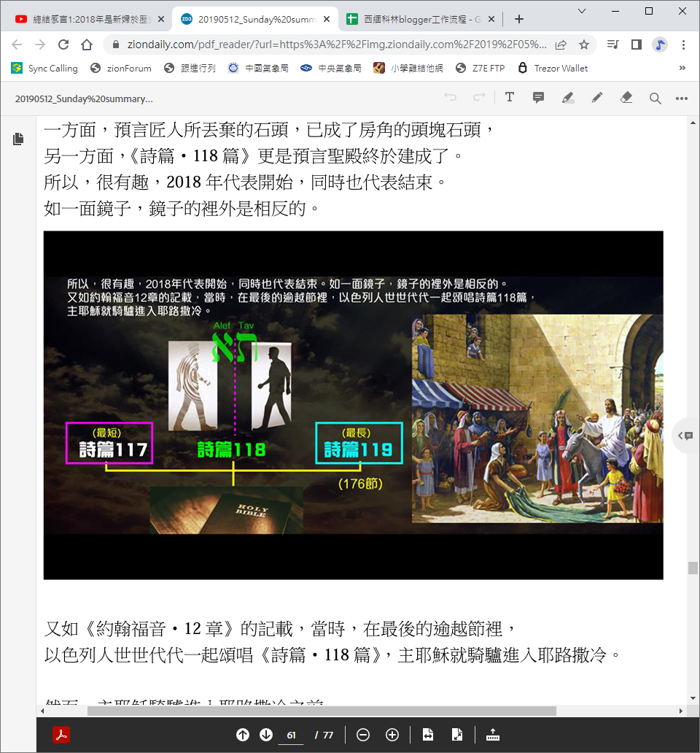Go back to the previous page

point(17,45)
